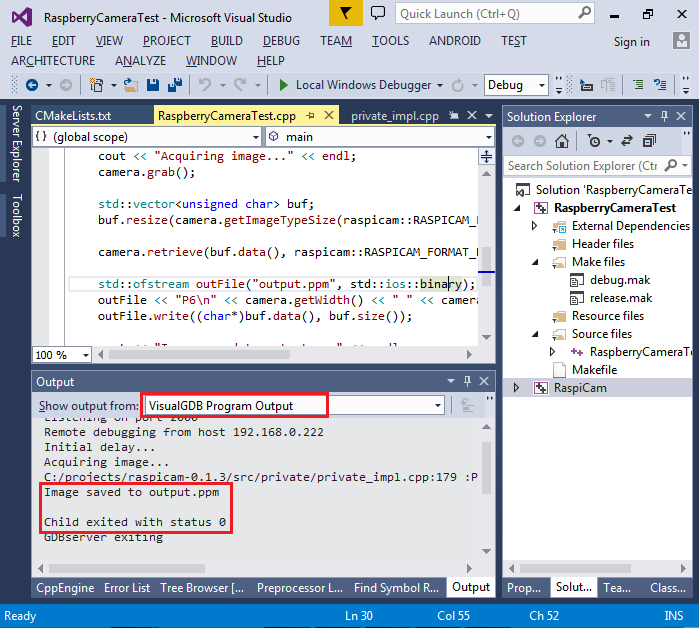This screenshot has height=628, width=699.
Task: Save the current file with Save icon
Action: [153, 85]
